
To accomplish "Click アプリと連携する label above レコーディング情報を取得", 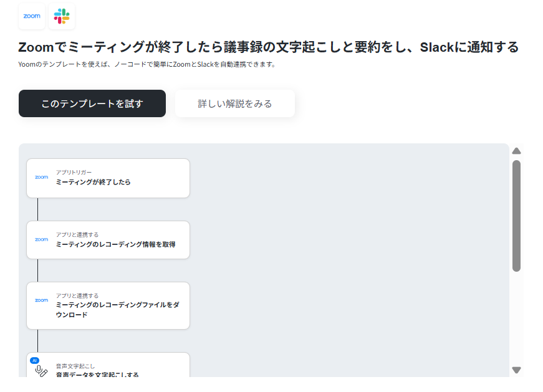I will pyautogui.click(x=77, y=235).
